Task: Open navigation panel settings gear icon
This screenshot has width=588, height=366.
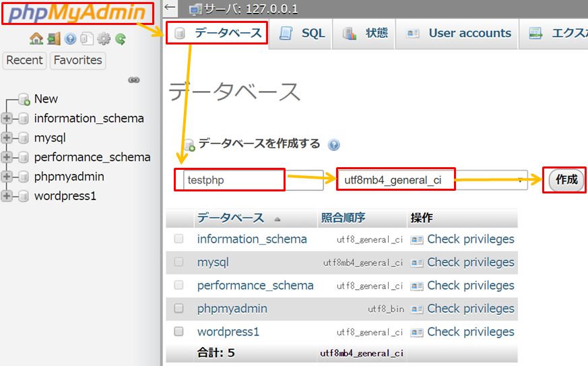Action: 104,39
